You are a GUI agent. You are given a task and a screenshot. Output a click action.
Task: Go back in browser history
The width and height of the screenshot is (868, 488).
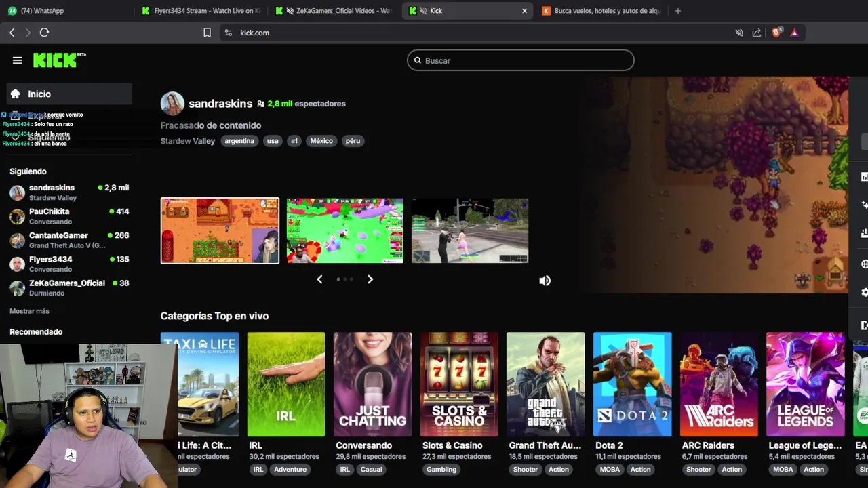point(12,33)
